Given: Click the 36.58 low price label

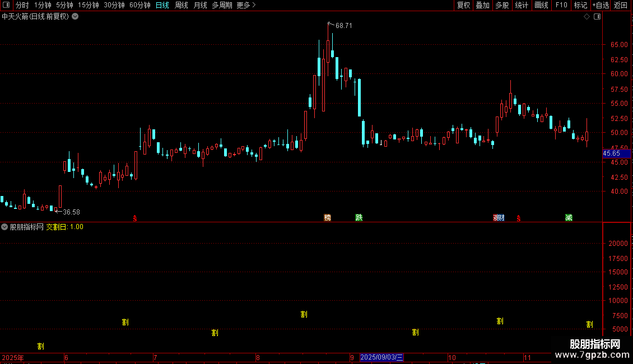Looking at the screenshot, I should coord(72,212).
